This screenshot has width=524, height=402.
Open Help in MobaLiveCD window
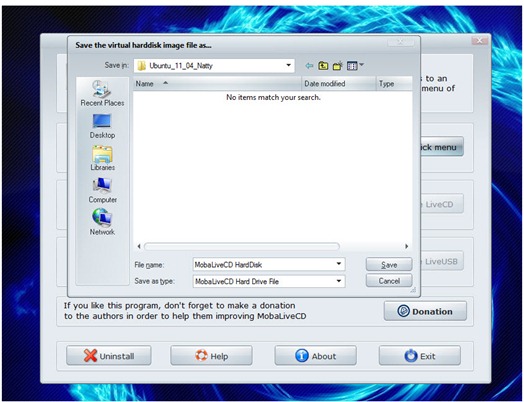211,356
